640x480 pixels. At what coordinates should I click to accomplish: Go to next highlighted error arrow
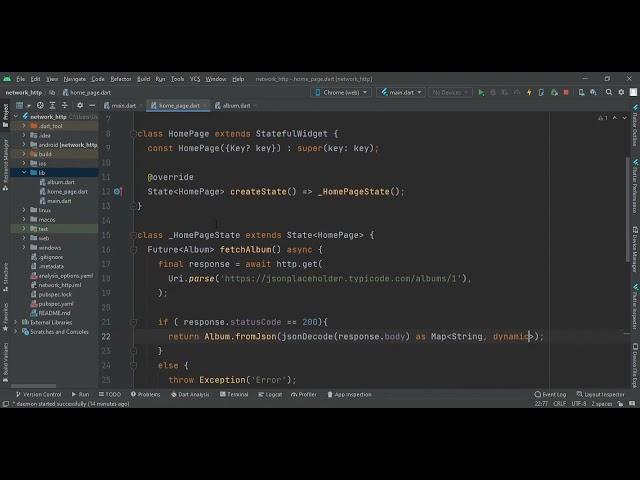tap(624, 118)
